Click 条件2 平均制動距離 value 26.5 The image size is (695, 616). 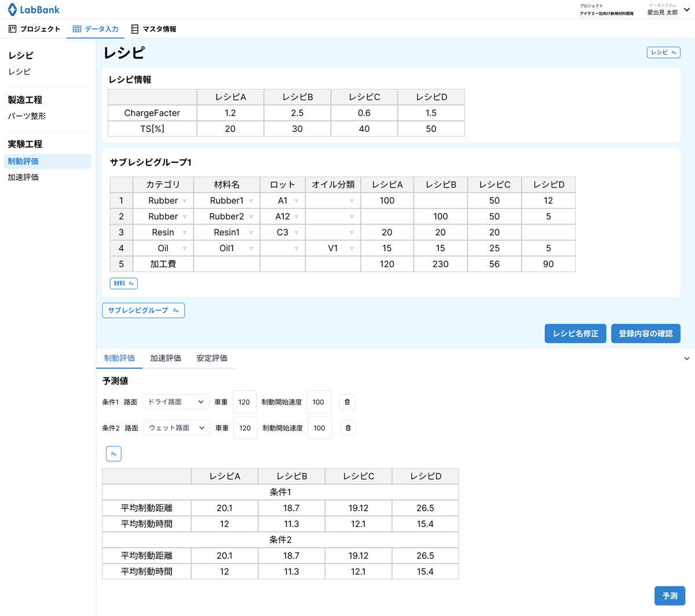click(x=425, y=555)
